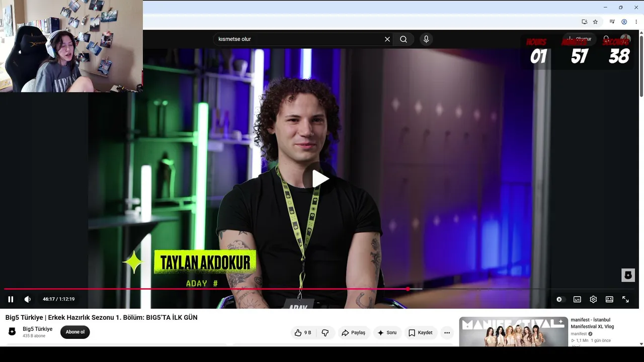Click the install app icon in address bar
644x362 pixels.
[584, 22]
